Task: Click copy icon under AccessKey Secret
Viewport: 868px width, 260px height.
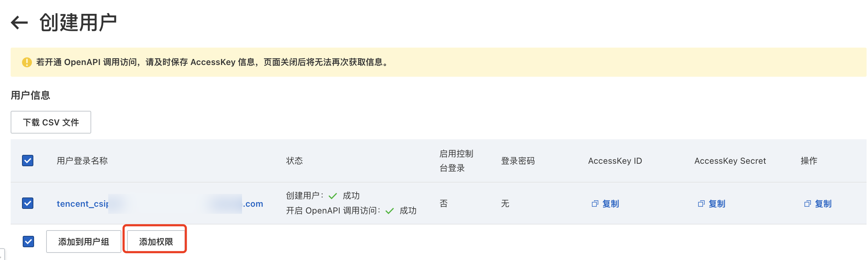Action: [x=701, y=204]
